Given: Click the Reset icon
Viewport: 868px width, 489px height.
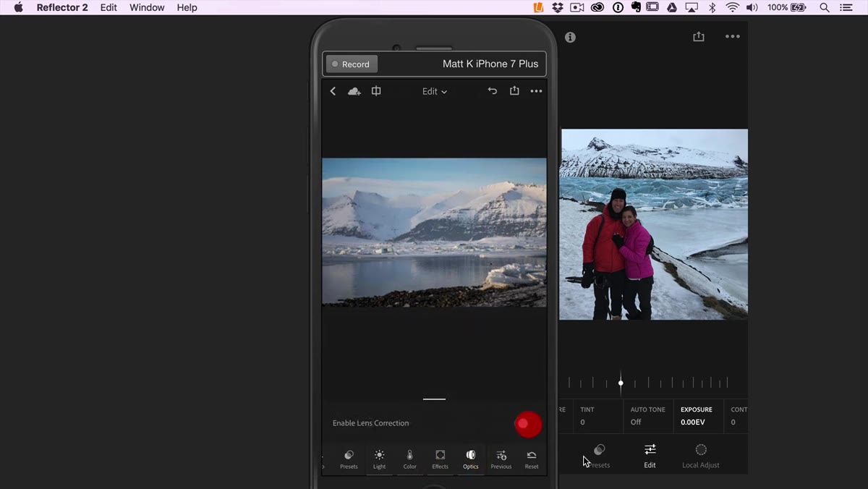Looking at the screenshot, I should click(531, 459).
